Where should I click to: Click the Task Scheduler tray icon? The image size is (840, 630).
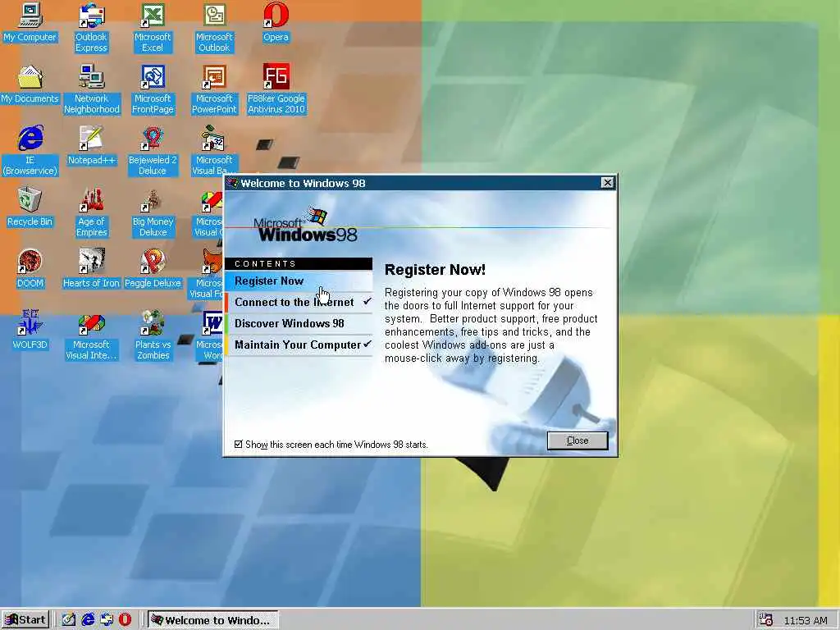pos(766,620)
